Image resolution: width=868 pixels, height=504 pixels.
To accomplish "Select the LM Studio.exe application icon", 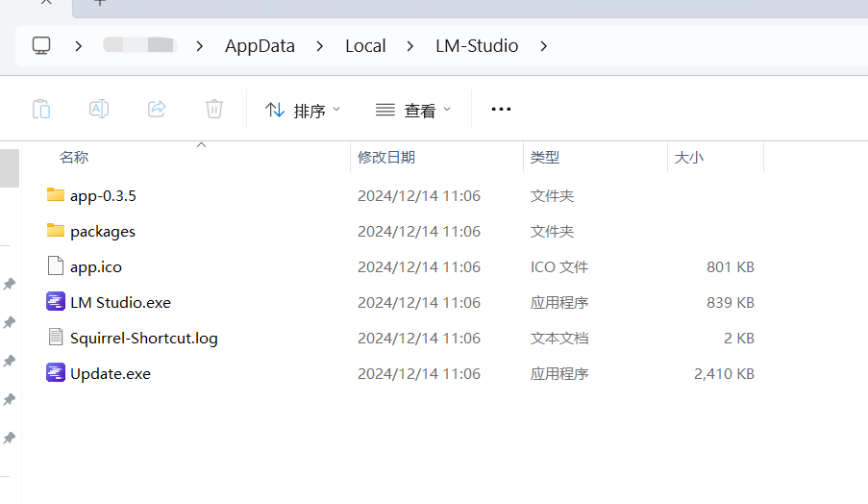I will (56, 302).
